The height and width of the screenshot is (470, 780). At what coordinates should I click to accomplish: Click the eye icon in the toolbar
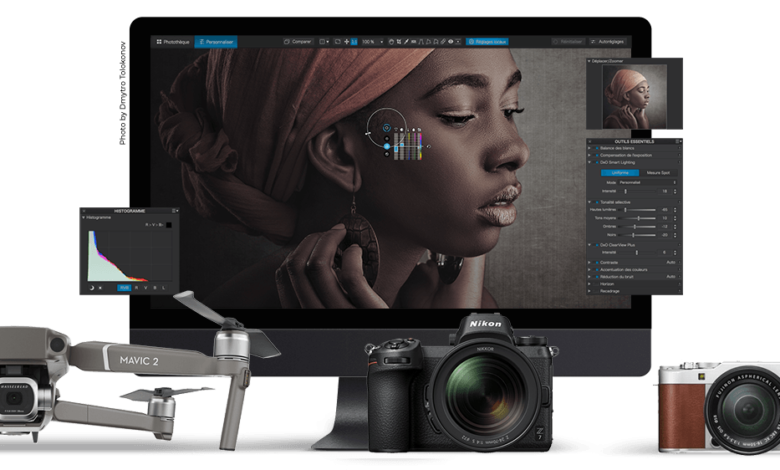pos(451,42)
